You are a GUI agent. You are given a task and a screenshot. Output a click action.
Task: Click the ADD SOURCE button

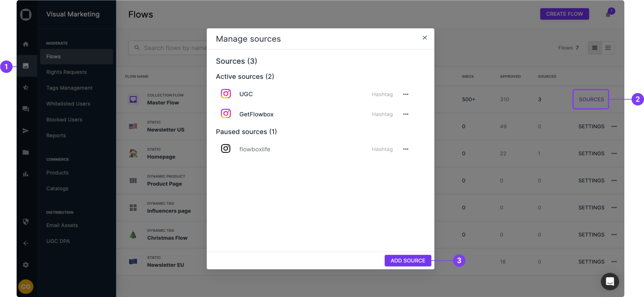tap(408, 261)
